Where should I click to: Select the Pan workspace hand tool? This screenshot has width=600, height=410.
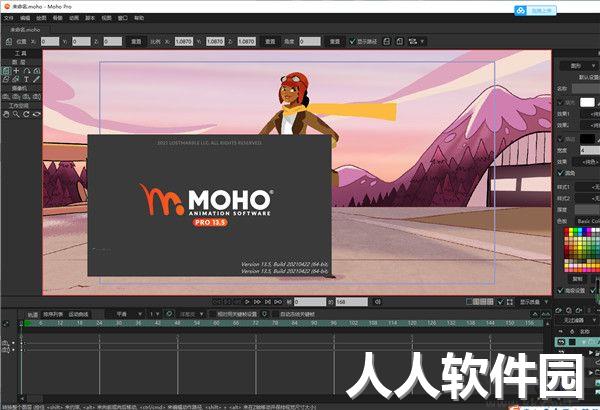(6, 114)
